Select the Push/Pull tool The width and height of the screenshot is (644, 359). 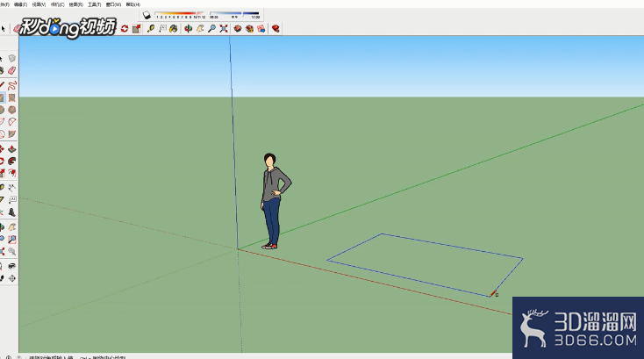12,148
